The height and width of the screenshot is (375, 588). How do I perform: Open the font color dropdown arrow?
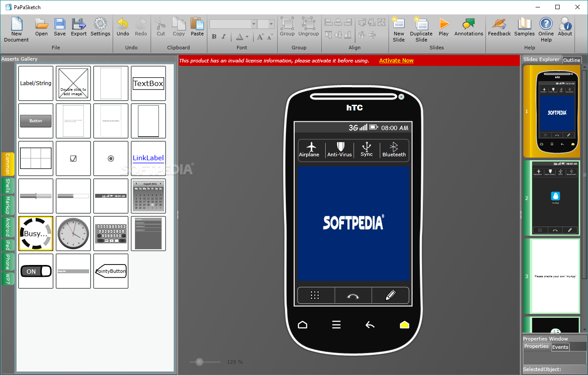247,37
